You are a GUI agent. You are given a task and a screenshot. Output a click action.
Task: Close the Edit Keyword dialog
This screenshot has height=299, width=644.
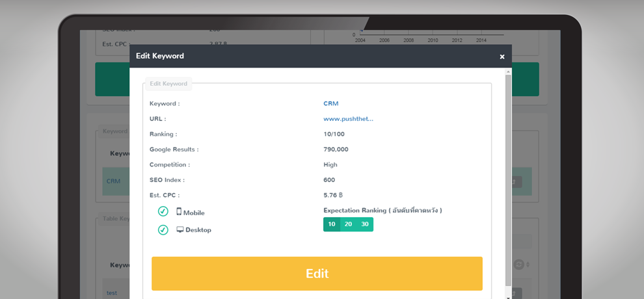[502, 57]
